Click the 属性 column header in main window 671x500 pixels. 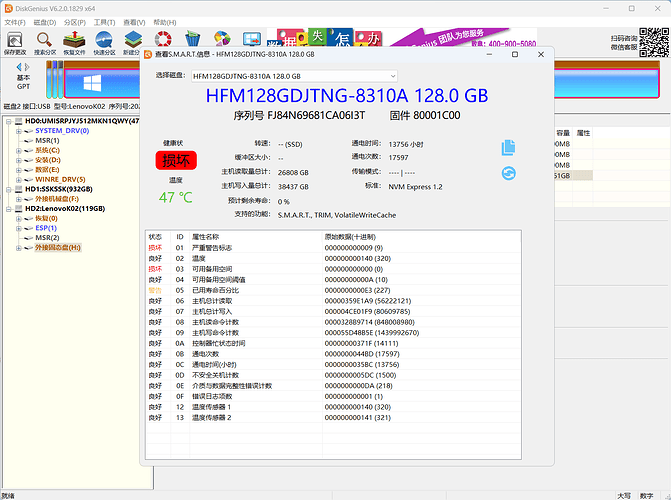[583, 133]
